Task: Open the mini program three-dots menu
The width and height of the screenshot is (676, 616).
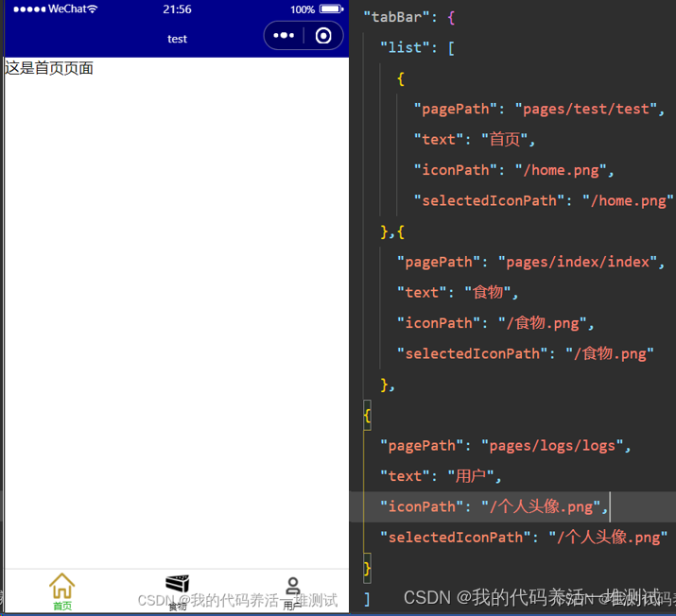Action: [x=284, y=35]
